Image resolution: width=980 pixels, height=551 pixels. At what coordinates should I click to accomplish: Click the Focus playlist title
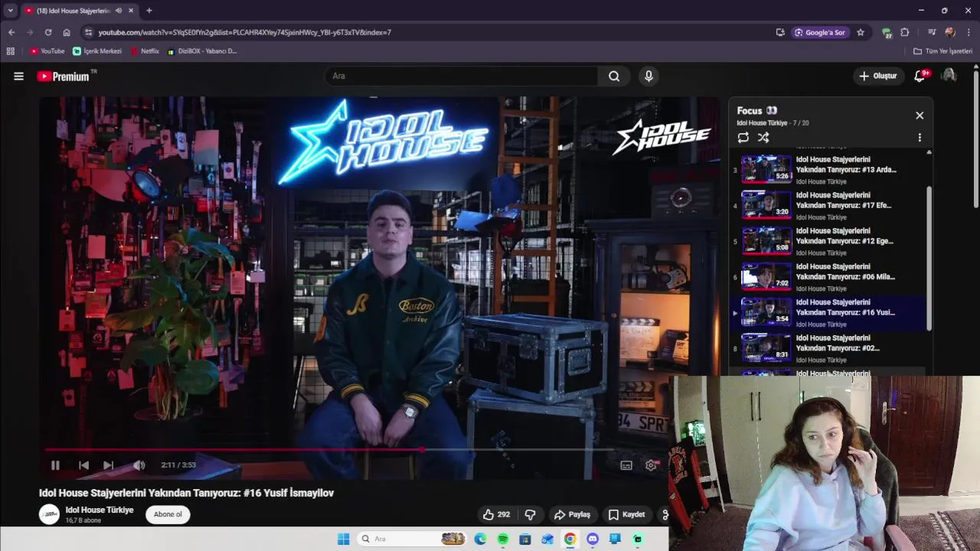click(x=756, y=110)
